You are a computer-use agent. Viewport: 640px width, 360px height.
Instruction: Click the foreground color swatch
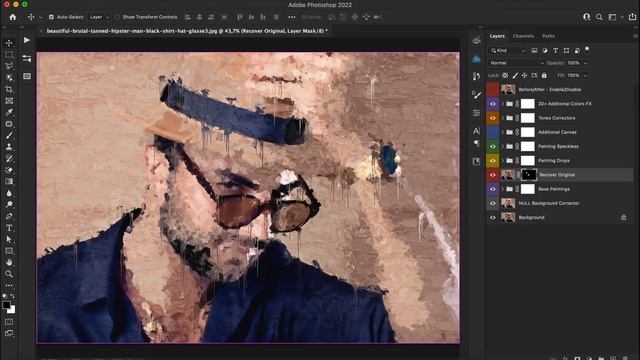coord(7,305)
